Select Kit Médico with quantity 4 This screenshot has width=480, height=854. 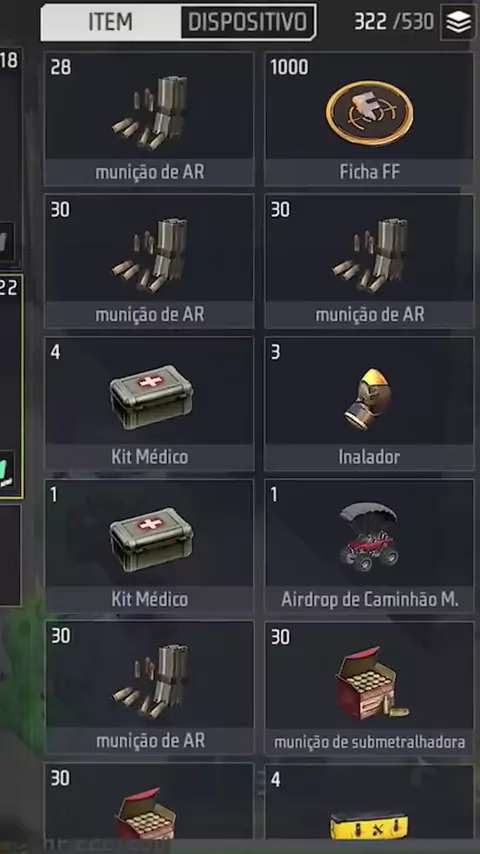149,404
